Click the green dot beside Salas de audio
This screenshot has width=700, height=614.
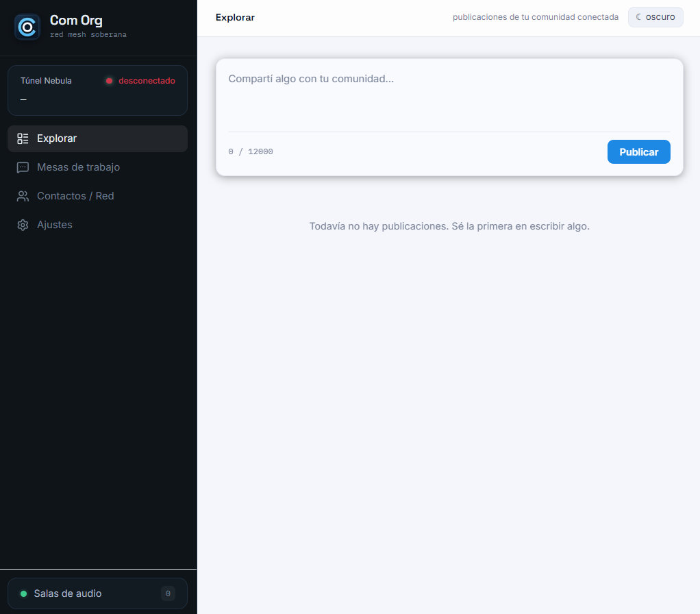point(24,593)
